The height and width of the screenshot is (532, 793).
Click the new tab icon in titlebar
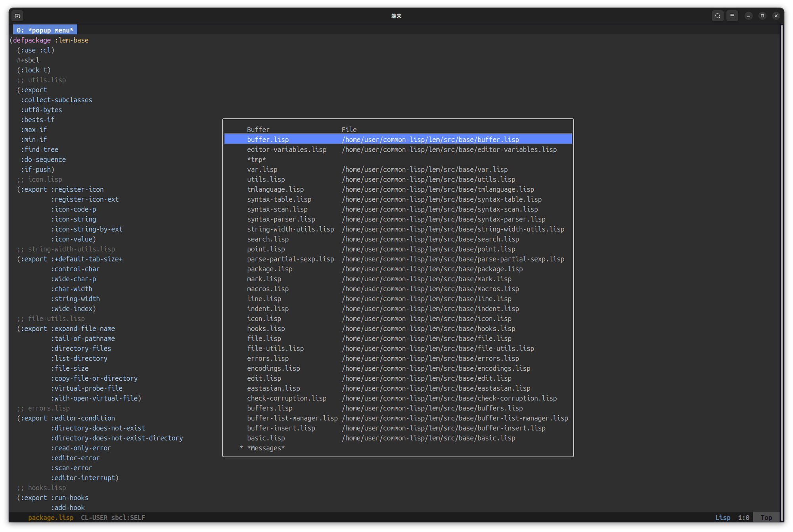click(17, 16)
